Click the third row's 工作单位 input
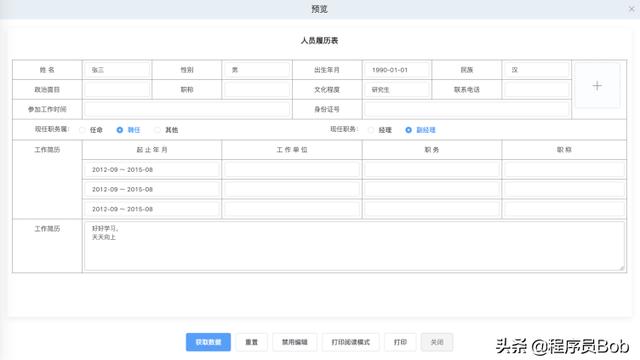This screenshot has width=640, height=360. (292, 209)
